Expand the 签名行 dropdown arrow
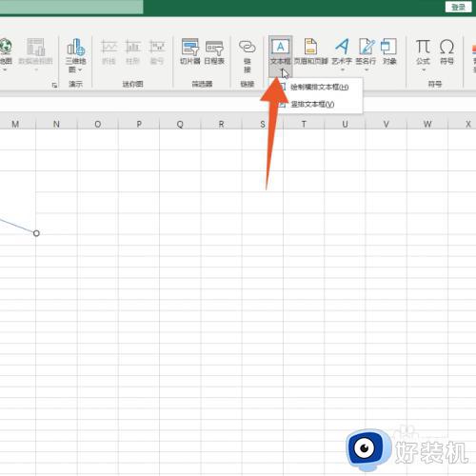This screenshot has height=476, width=476. point(367,69)
